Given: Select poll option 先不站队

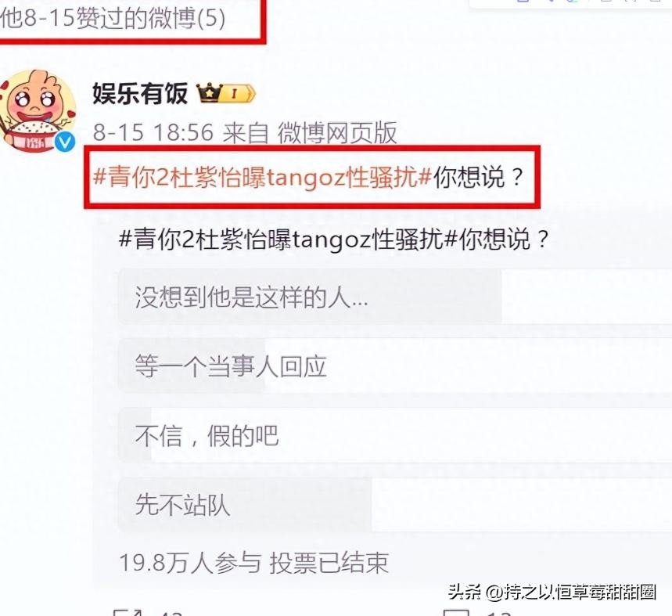Looking at the screenshot, I should [395, 505].
